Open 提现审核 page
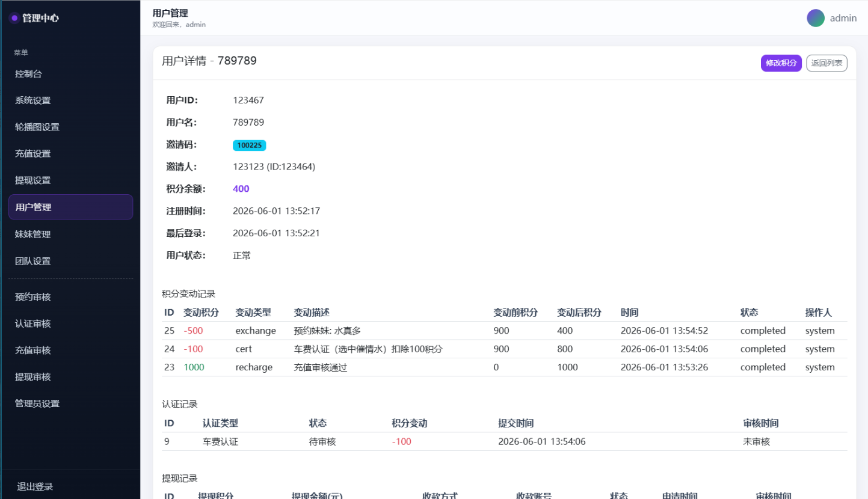 (x=70, y=377)
